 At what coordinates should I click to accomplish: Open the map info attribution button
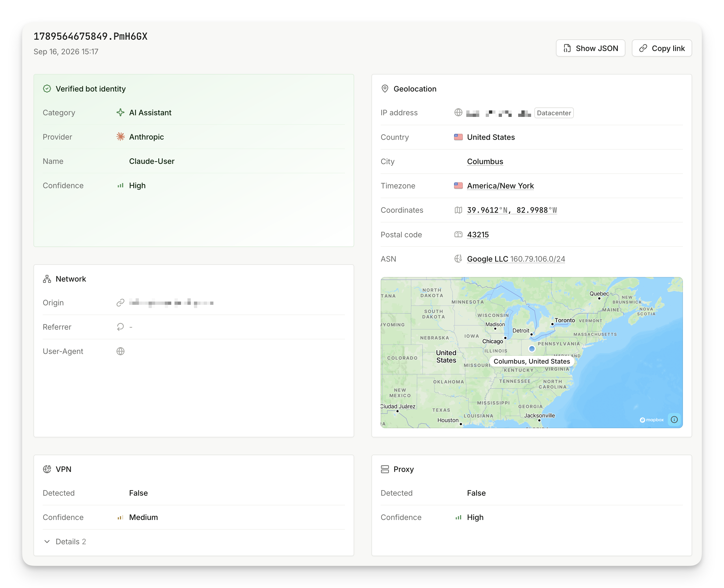[674, 420]
